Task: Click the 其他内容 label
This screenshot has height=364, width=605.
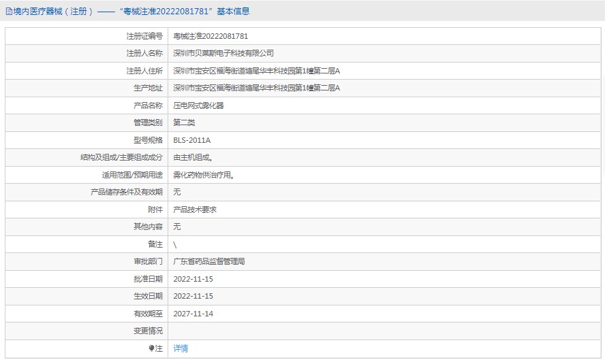Action: coord(148,227)
